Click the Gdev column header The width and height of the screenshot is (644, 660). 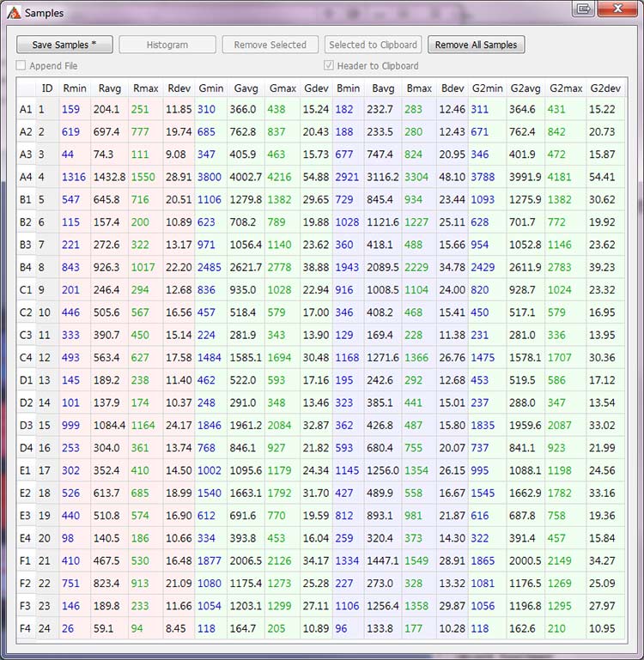(316, 88)
